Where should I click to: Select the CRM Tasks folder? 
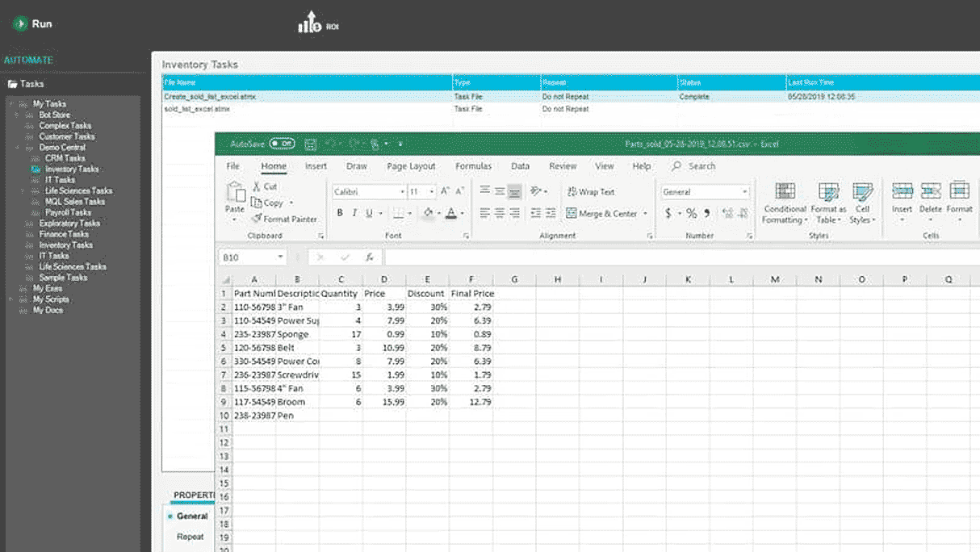tap(65, 158)
